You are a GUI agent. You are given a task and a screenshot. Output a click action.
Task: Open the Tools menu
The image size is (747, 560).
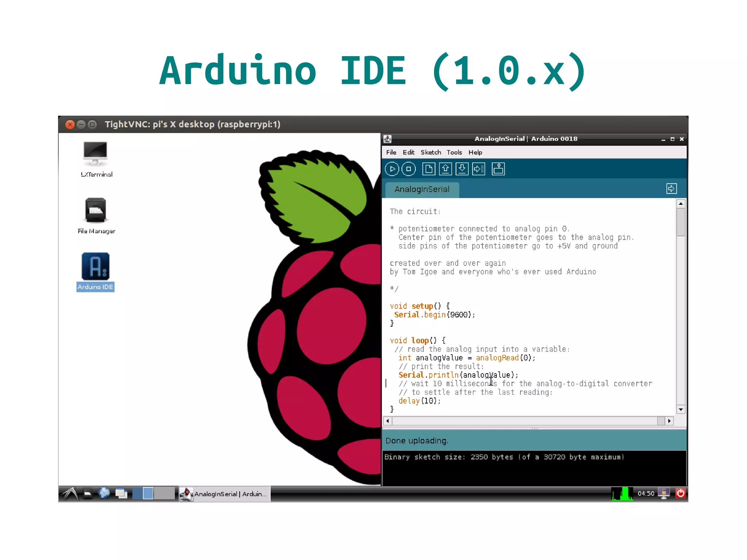[x=454, y=152]
